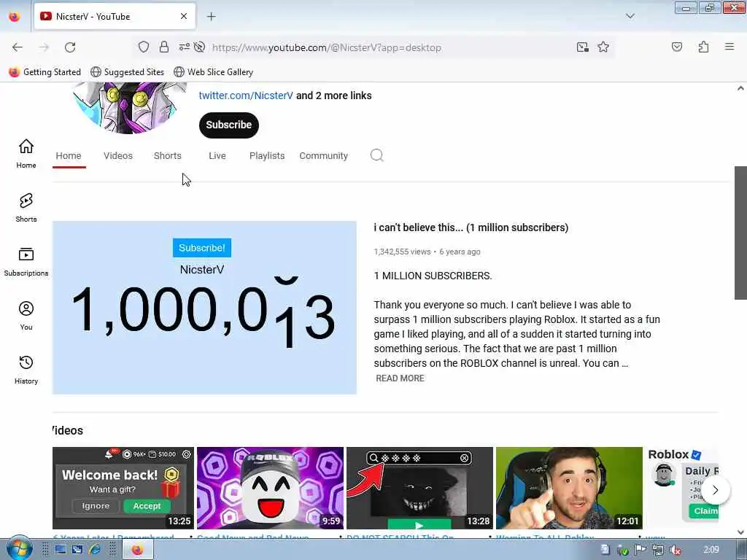Expand description with READ MORE
This screenshot has height=560, width=747.
(x=400, y=378)
